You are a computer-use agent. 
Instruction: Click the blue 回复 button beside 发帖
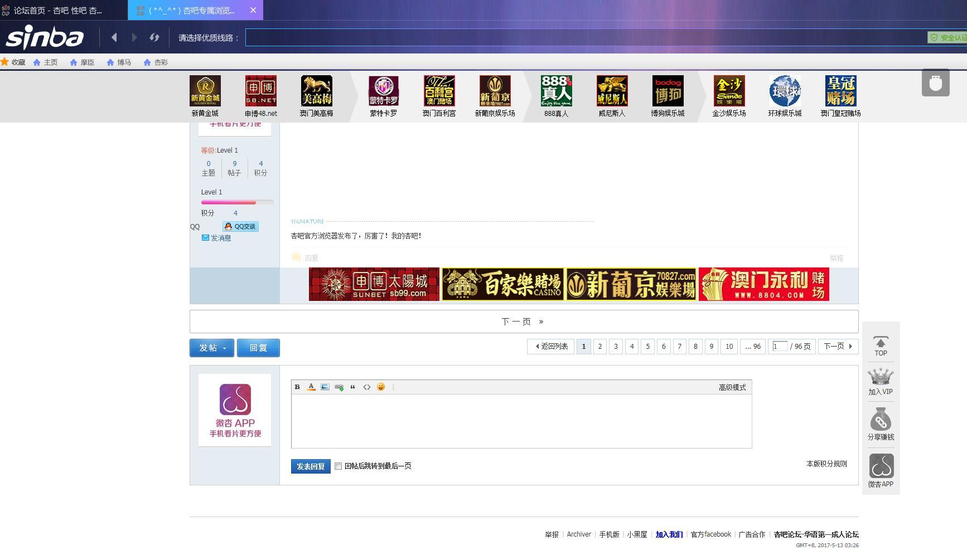pyautogui.click(x=258, y=348)
